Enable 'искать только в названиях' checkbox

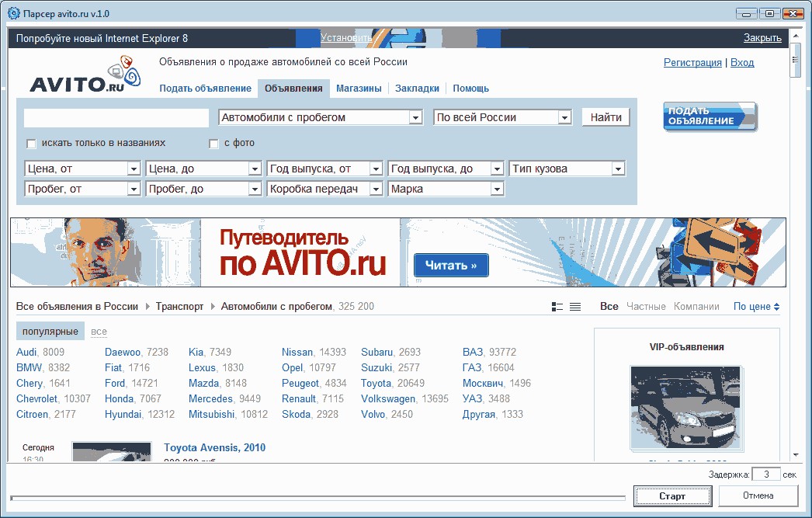click(32, 144)
